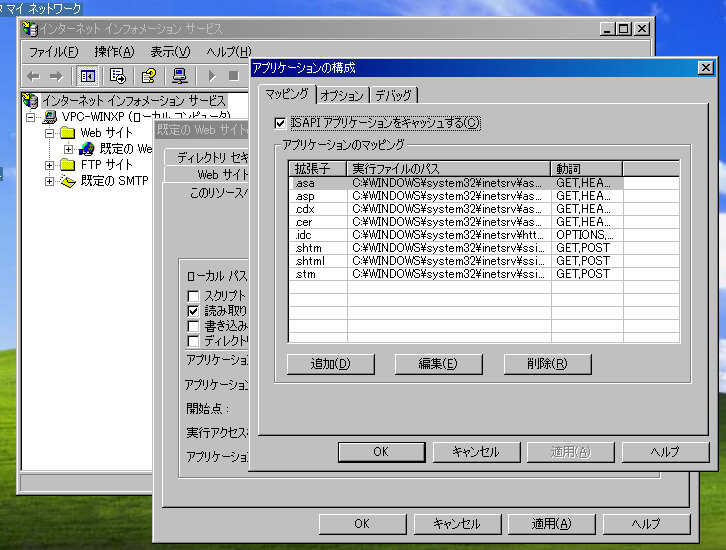
Task: Expand the 既定の SMTP tree node
Action: click(x=50, y=181)
